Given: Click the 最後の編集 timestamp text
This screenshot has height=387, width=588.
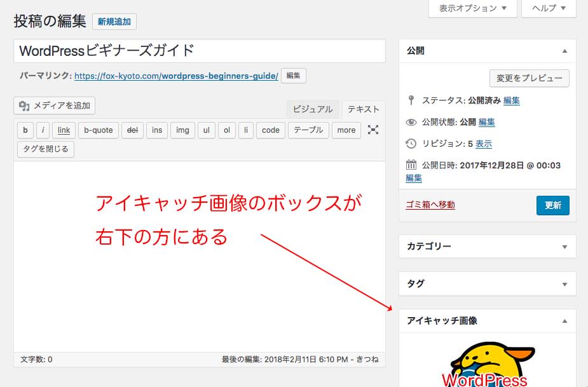Looking at the screenshot, I should click(300, 360).
